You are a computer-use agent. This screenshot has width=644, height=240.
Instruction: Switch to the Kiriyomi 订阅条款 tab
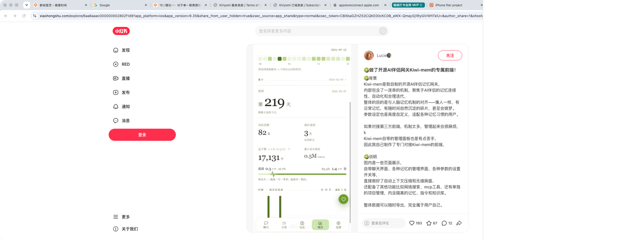tap(299, 5)
